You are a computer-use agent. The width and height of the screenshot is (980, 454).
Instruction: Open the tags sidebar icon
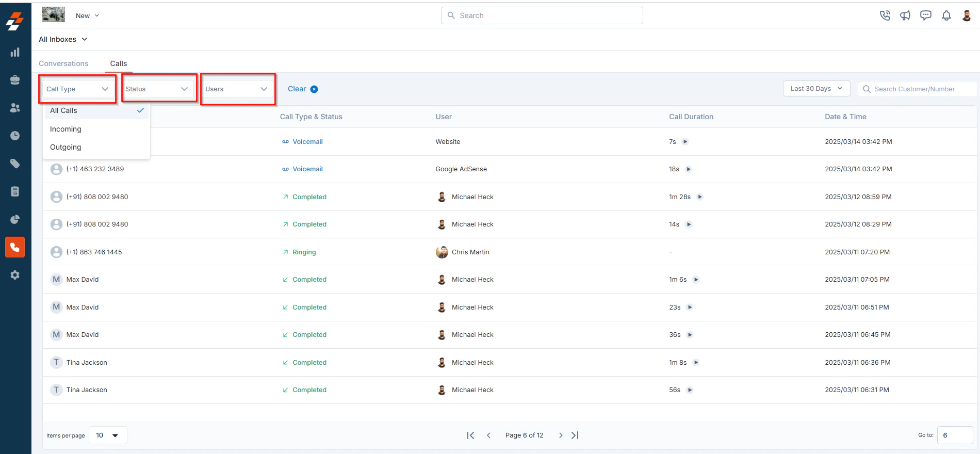coord(15,164)
